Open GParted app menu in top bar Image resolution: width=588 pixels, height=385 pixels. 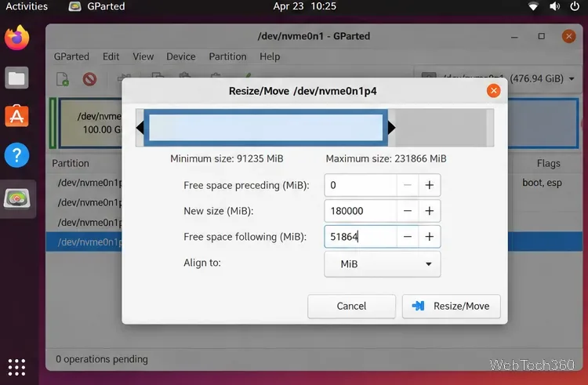[97, 6]
